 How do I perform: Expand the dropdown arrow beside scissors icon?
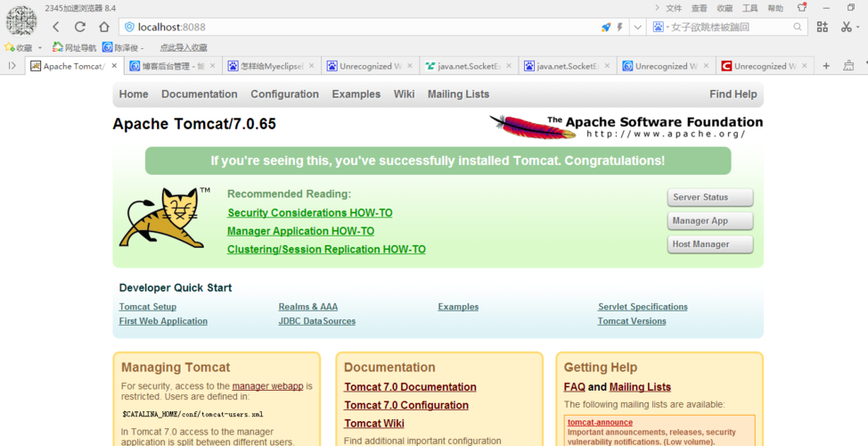pyautogui.click(x=857, y=27)
